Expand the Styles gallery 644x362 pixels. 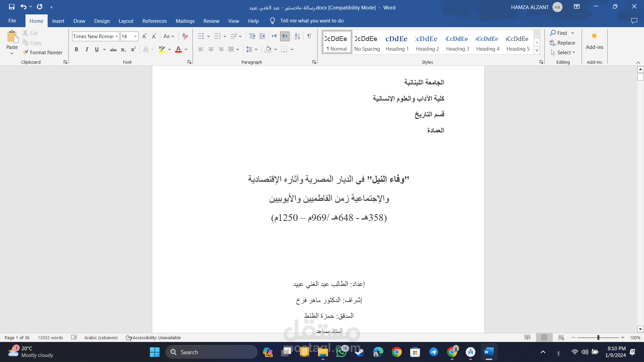coord(537,51)
